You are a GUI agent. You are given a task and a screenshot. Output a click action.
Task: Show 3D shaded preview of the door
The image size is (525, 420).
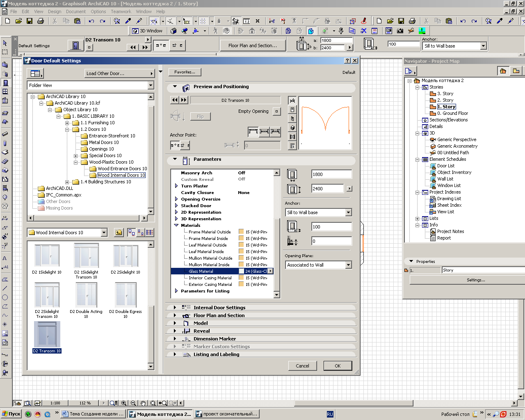(292, 128)
